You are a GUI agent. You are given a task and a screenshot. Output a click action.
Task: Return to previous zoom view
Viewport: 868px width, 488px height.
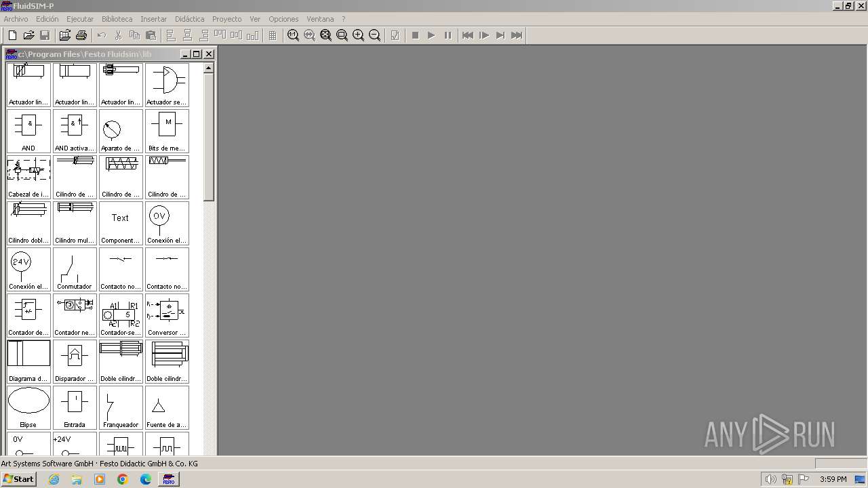coord(309,35)
